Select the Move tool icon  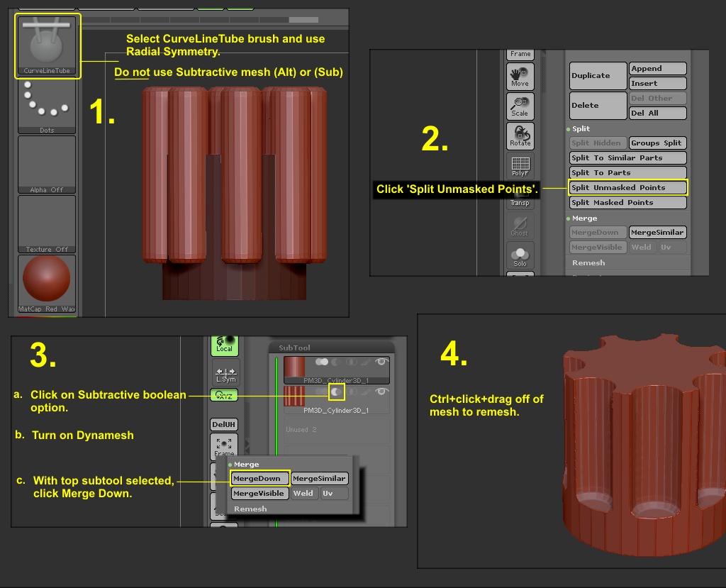(520, 77)
